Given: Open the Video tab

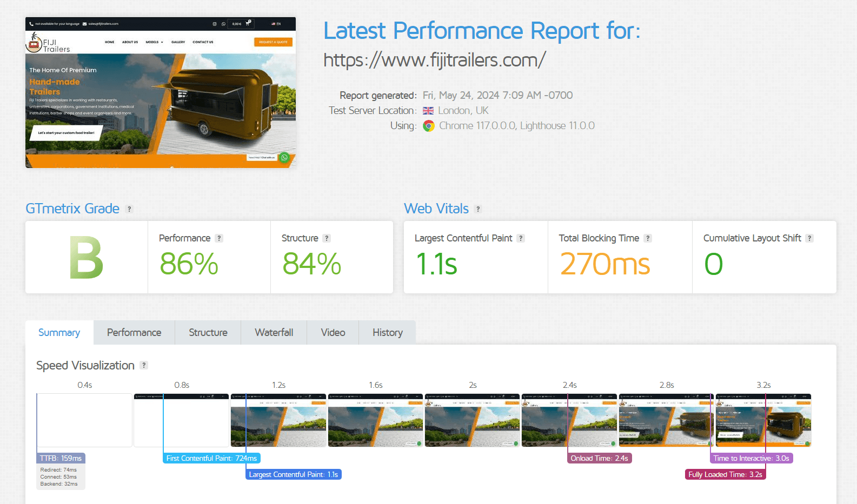Looking at the screenshot, I should pos(333,333).
